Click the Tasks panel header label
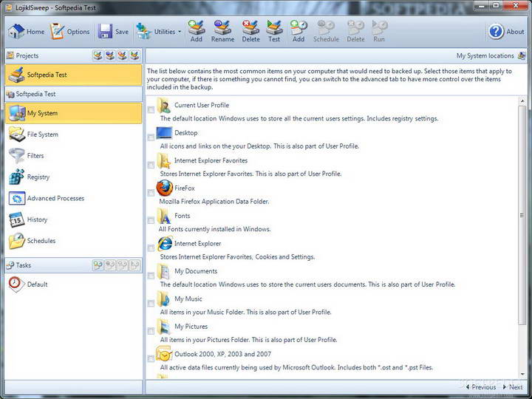Screen dimensions: 532x399 pyautogui.click(x=24, y=265)
